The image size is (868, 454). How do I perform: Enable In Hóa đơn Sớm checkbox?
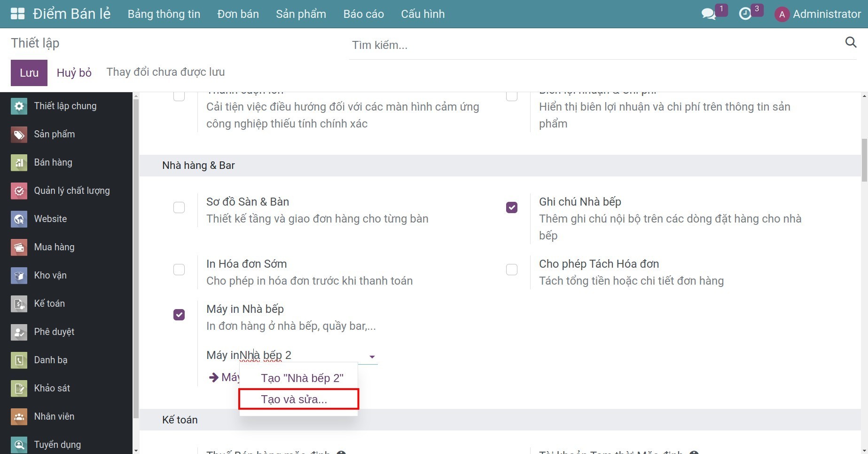coord(179,270)
